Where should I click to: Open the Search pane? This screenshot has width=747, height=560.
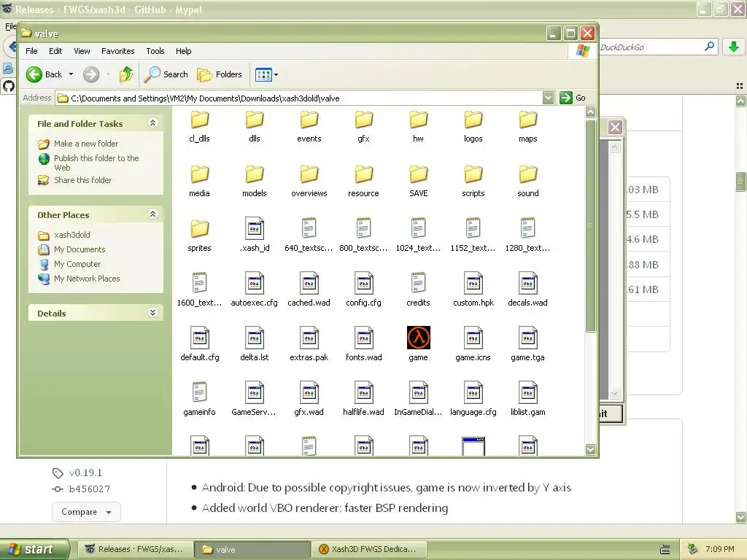[166, 74]
